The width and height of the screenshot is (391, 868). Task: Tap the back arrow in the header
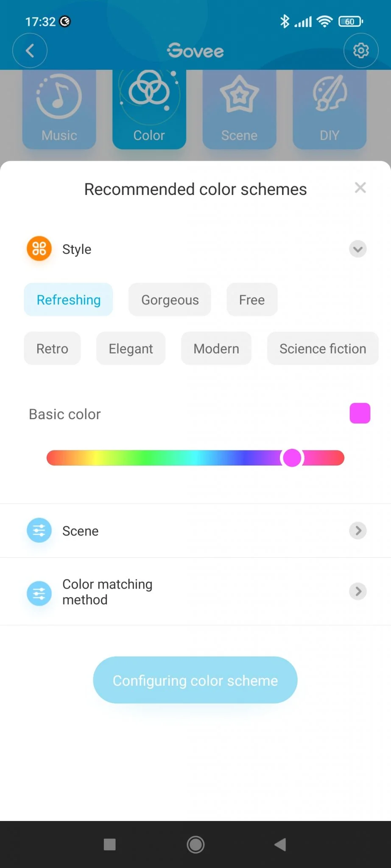[30, 51]
